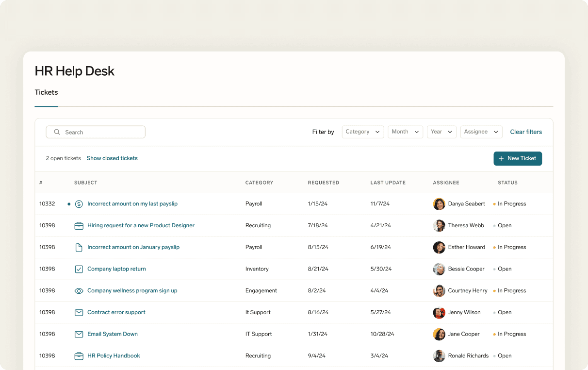Sort by the Last Update column header
This screenshot has width=588, height=370.
click(x=388, y=183)
